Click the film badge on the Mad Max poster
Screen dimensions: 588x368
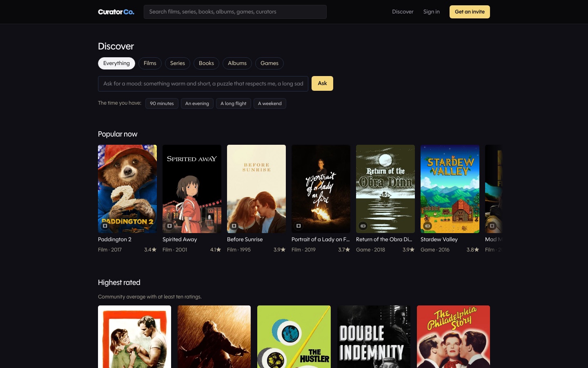pyautogui.click(x=492, y=226)
